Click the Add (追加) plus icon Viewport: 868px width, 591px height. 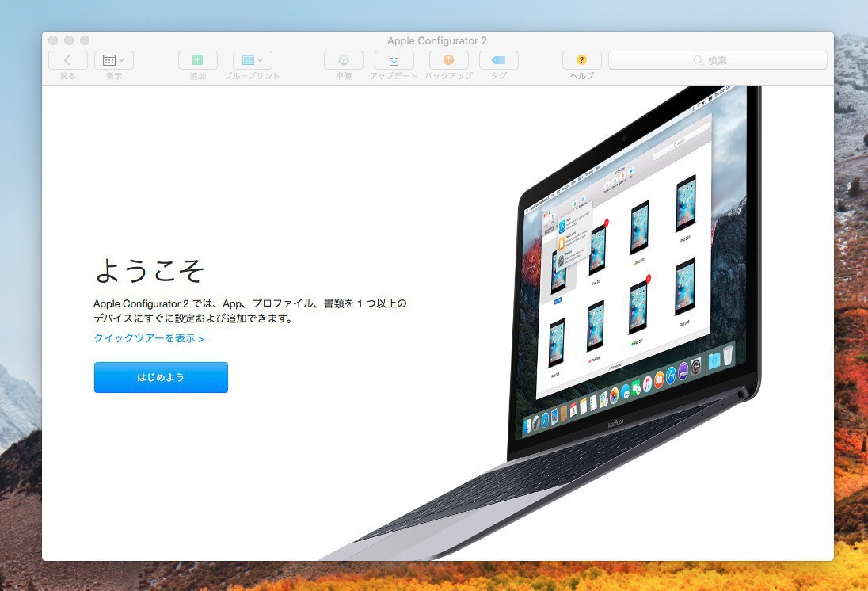click(x=198, y=60)
